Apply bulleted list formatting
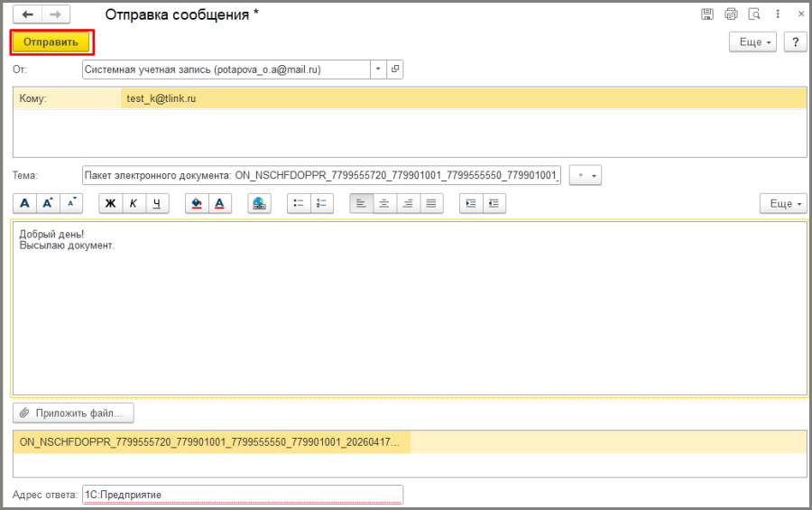 tap(299, 203)
